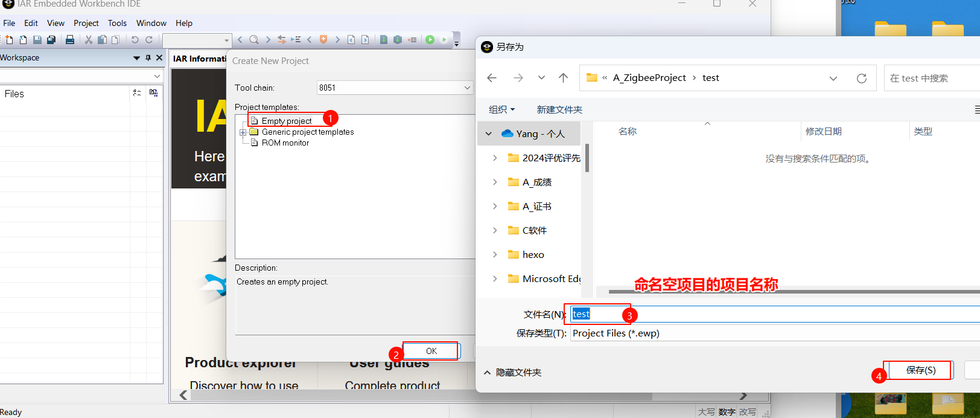
Task: Toggle bookmark using orange shield icon
Action: (x=323, y=40)
